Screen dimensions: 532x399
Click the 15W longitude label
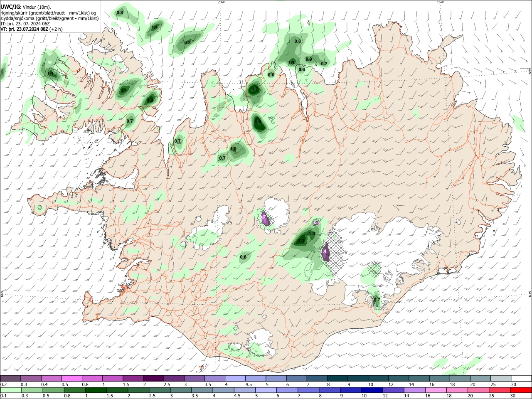[440, 2]
